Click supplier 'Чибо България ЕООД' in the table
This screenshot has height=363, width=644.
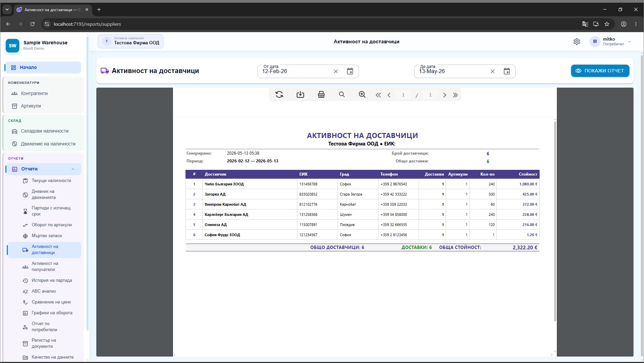[x=224, y=184]
